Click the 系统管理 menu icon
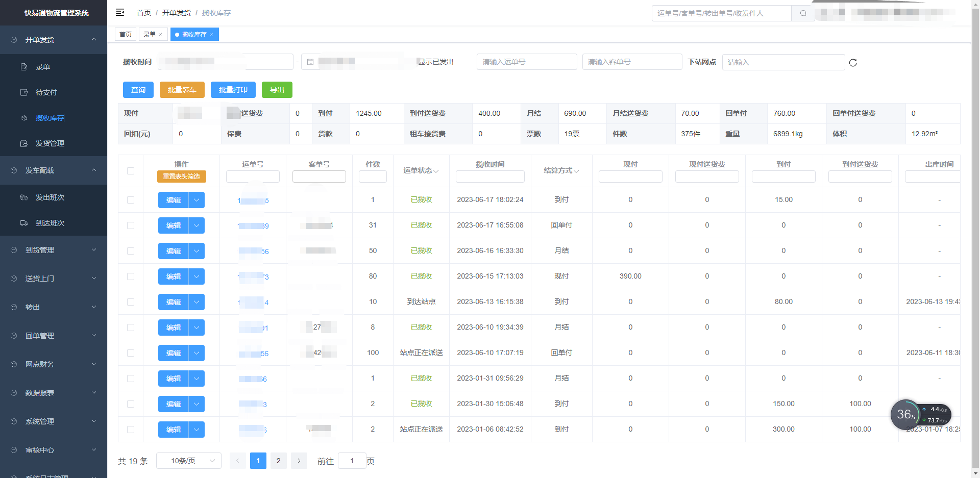 click(14, 421)
